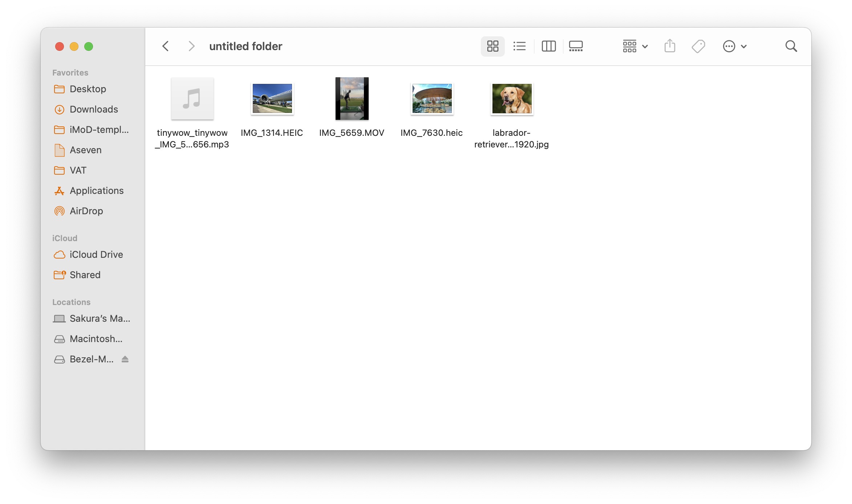Open the Group By dropdown
852x504 pixels.
pyautogui.click(x=635, y=46)
